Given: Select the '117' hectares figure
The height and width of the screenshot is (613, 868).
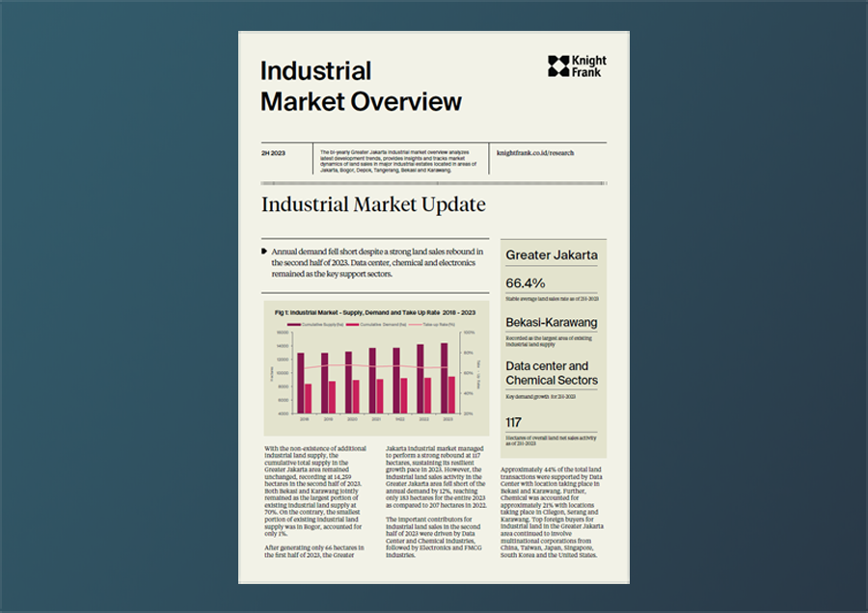Looking at the screenshot, I should click(x=513, y=423).
